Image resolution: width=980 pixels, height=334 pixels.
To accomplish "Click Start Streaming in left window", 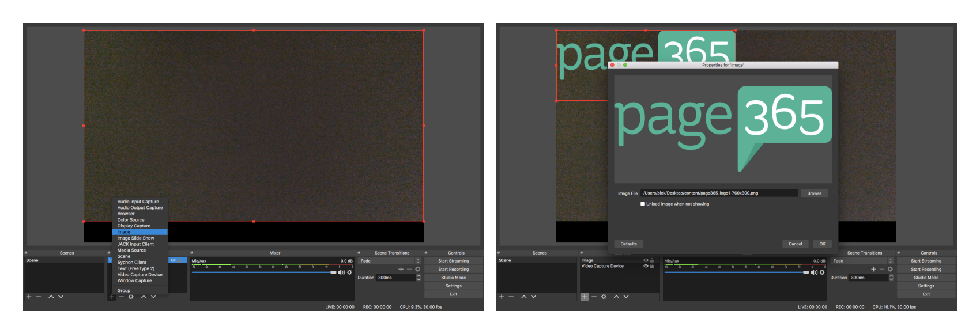I will 454,261.
